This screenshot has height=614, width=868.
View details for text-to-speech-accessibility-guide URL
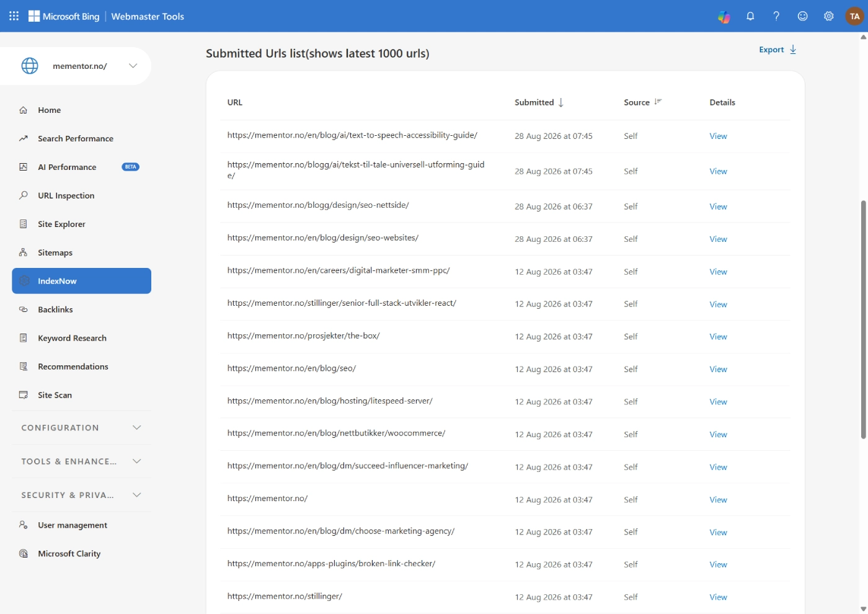coord(718,136)
